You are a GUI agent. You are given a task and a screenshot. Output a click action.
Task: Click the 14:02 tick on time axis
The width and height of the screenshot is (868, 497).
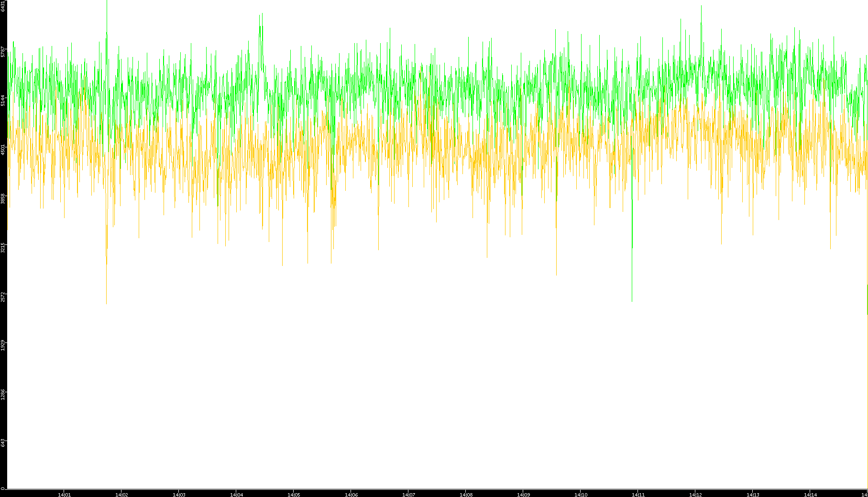(x=121, y=494)
